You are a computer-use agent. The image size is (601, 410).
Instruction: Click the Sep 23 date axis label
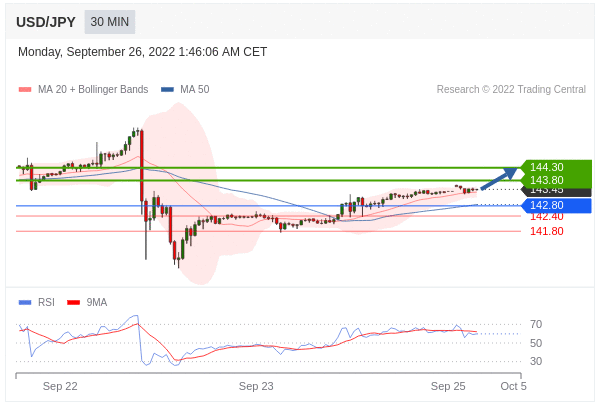point(256,386)
